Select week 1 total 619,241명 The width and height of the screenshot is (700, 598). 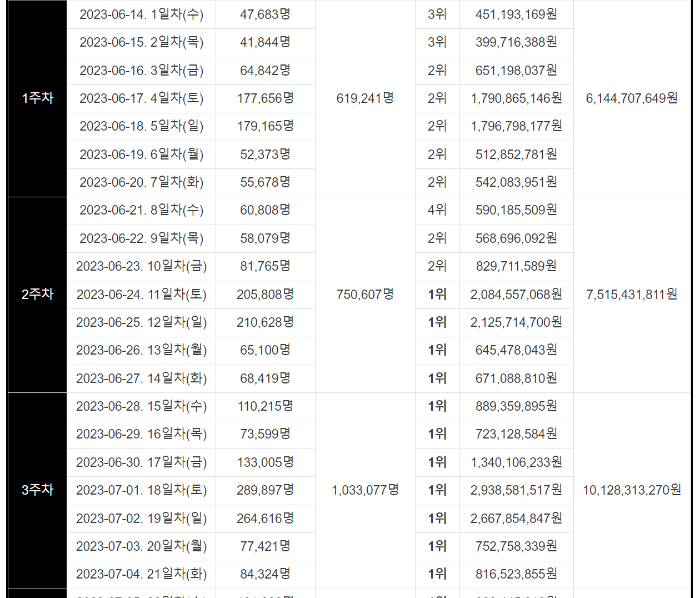click(365, 98)
